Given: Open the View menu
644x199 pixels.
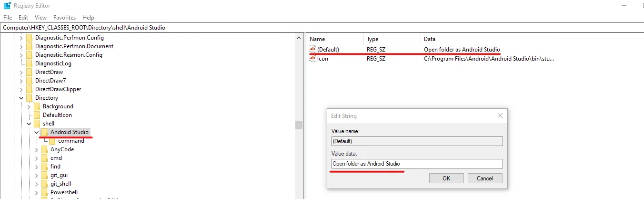Looking at the screenshot, I should tap(41, 17).
